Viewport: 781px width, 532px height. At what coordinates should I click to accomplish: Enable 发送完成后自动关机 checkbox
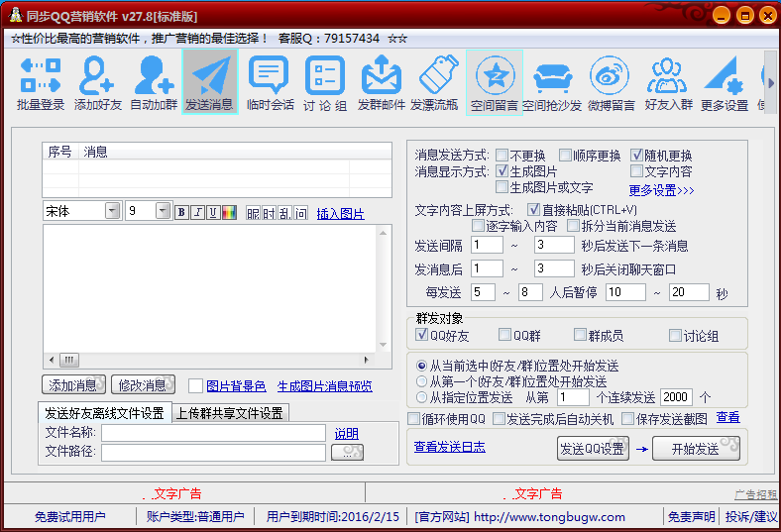[499, 419]
